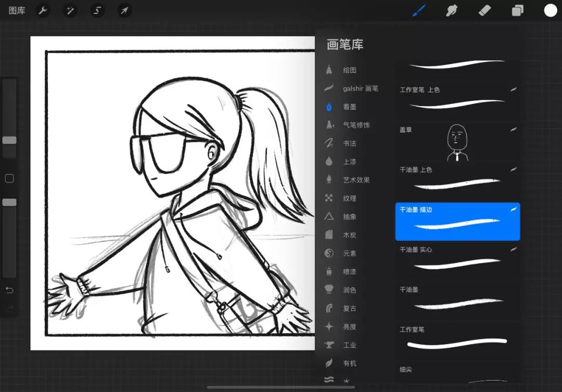Choose the 干油墨 实心 brush
562x392 pixels.
pyautogui.click(x=457, y=261)
